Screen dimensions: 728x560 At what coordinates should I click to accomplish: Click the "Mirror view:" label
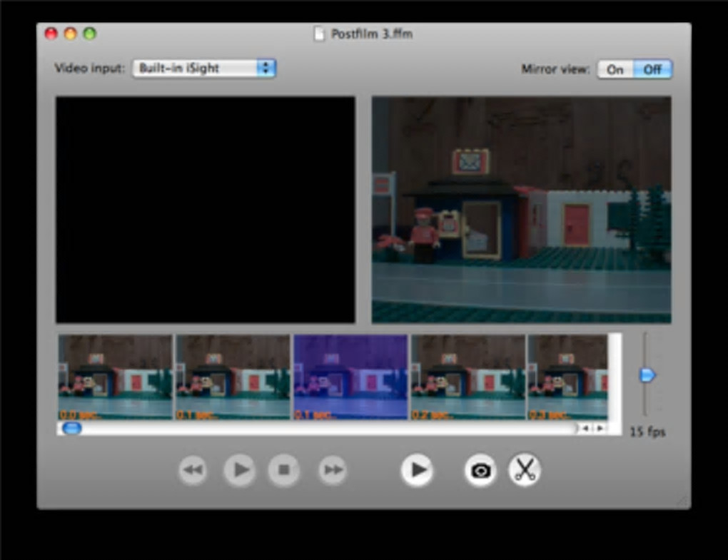pos(555,69)
